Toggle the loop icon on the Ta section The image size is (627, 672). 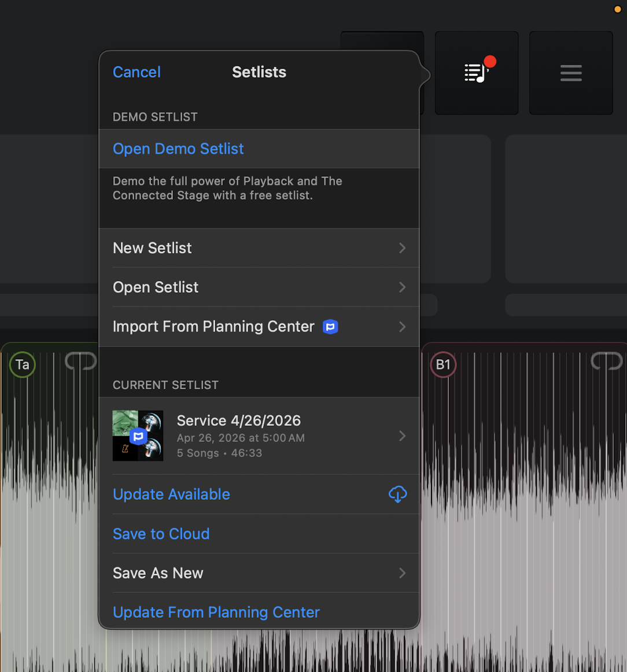click(81, 361)
